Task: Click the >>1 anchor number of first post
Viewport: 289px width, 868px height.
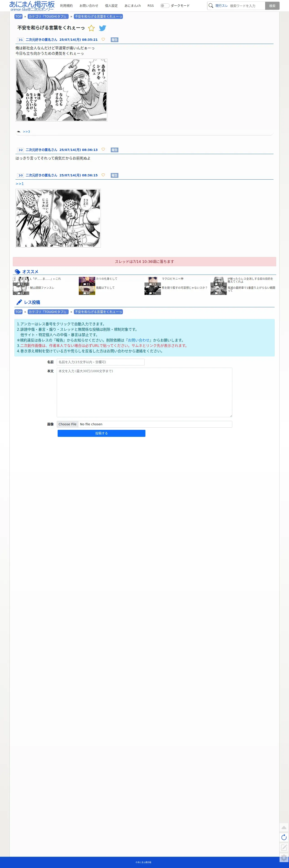Action: coord(20,40)
